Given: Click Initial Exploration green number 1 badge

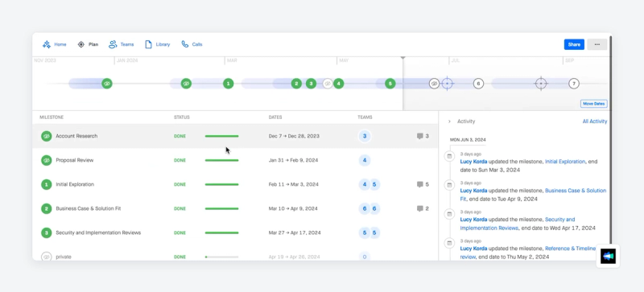Looking at the screenshot, I should pos(47,184).
